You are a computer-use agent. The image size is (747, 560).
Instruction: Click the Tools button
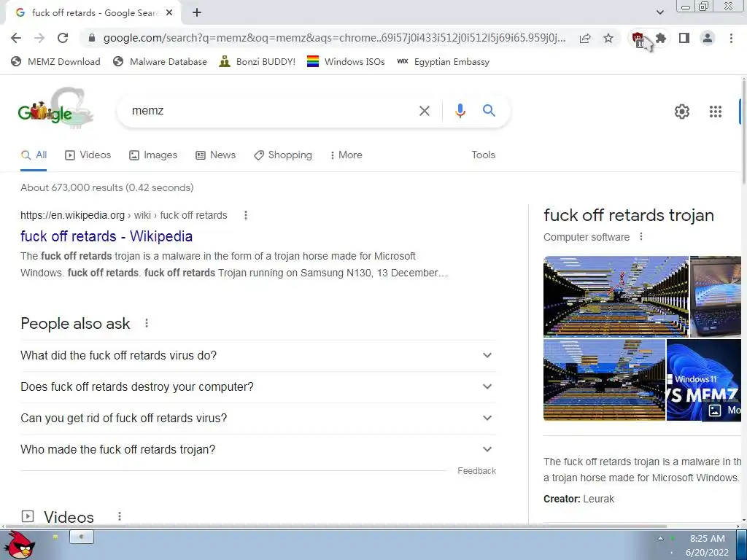pos(483,155)
